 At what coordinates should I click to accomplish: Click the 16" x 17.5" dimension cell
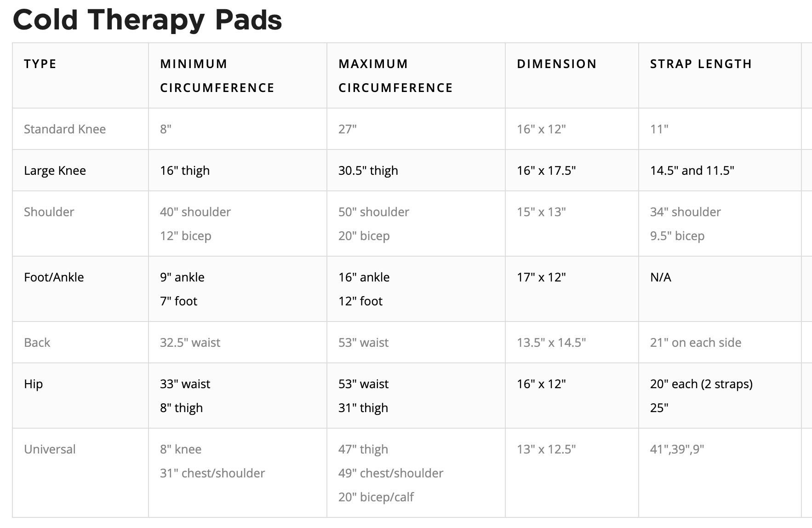click(x=546, y=171)
